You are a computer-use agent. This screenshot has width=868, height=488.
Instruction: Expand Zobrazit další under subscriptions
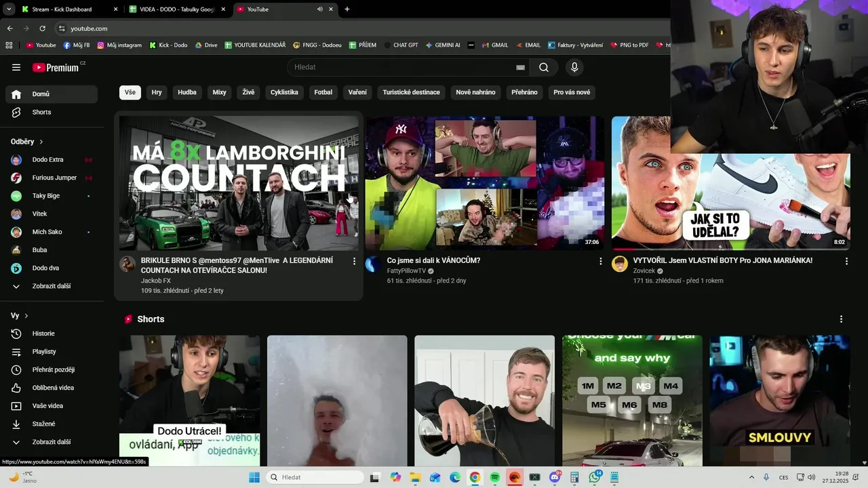coord(52,286)
